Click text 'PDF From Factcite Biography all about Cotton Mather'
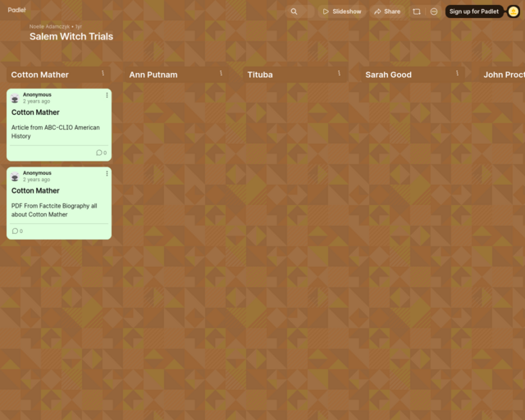525x420 pixels. click(x=54, y=210)
